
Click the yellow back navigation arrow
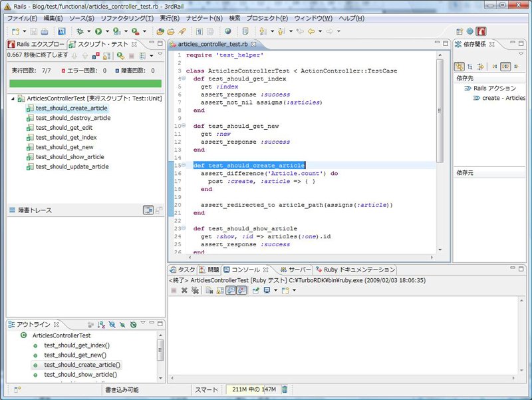[x=311, y=31]
